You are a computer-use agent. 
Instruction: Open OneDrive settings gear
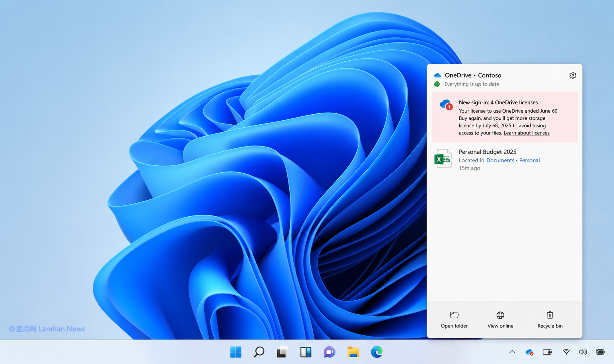coord(573,75)
